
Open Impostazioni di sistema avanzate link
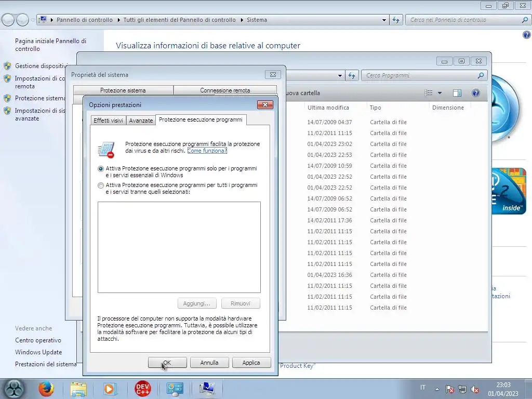click(40, 114)
